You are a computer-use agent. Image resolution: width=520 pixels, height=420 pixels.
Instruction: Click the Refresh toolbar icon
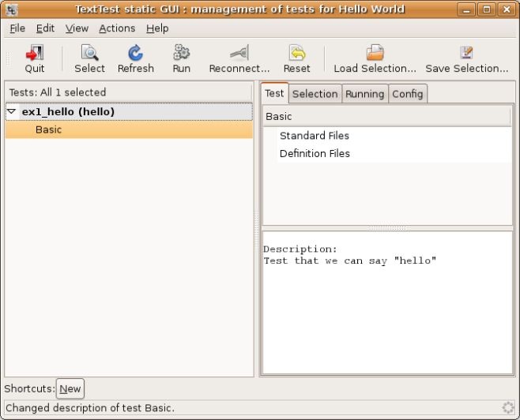coord(136,53)
